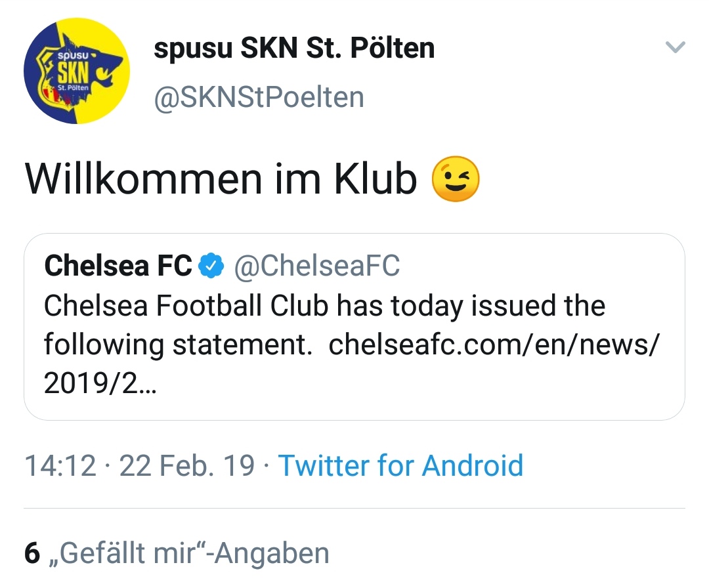
Task: Click the Twitter for Android source link
Action: 400,465
